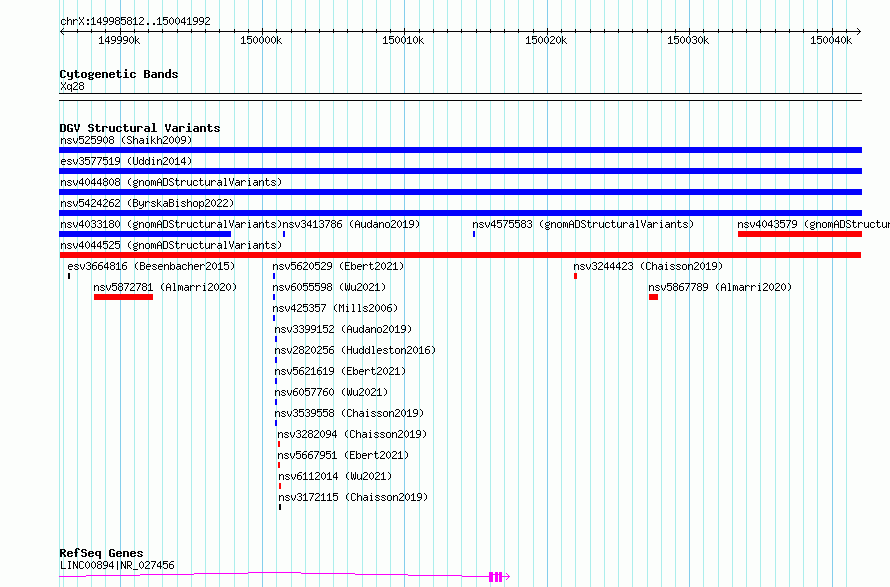Click the Cytogenetic Bands track title
The width and height of the screenshot is (890, 587).
click(119, 74)
